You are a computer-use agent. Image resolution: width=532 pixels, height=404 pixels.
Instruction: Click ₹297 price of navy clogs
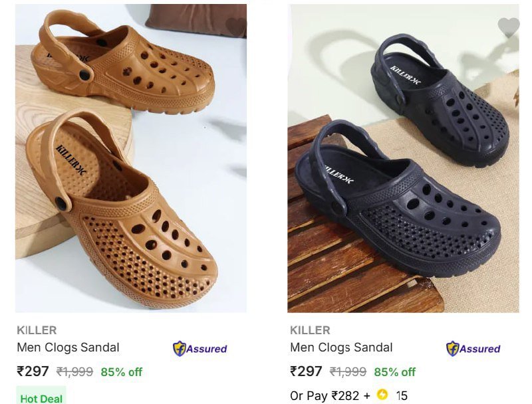coord(306,371)
